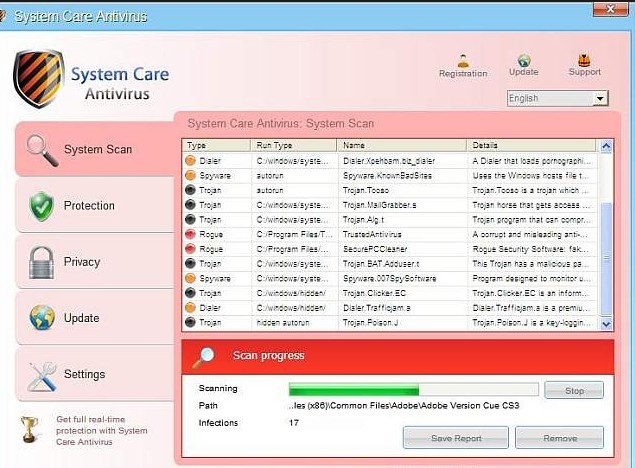Click dark icon of Trojan.Poison.J row
Screen dimensions: 635x468
[x=190, y=322]
